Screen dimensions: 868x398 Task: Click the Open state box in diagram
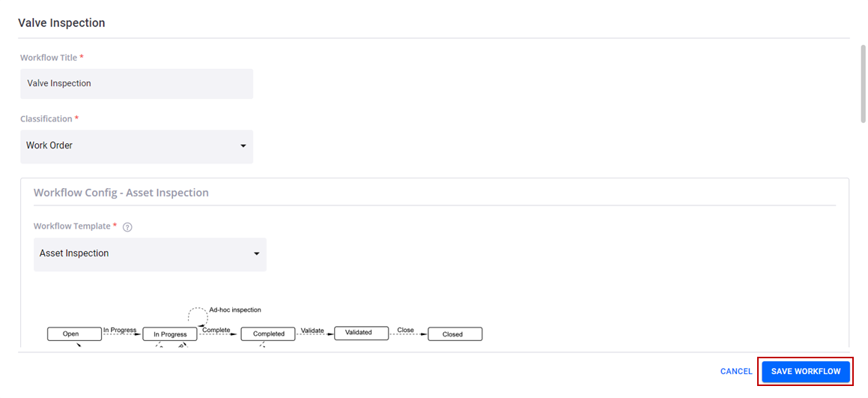(x=74, y=334)
